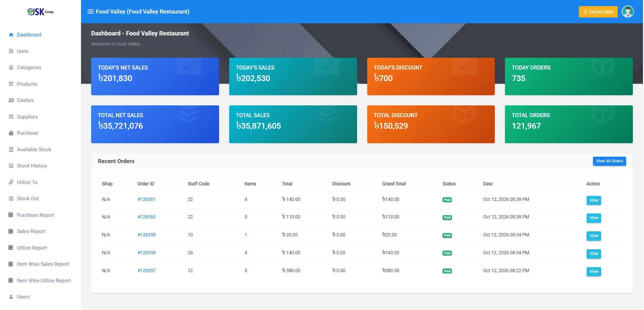Click the Suppliers sidebar icon
This screenshot has width=644, height=310.
[x=11, y=117]
